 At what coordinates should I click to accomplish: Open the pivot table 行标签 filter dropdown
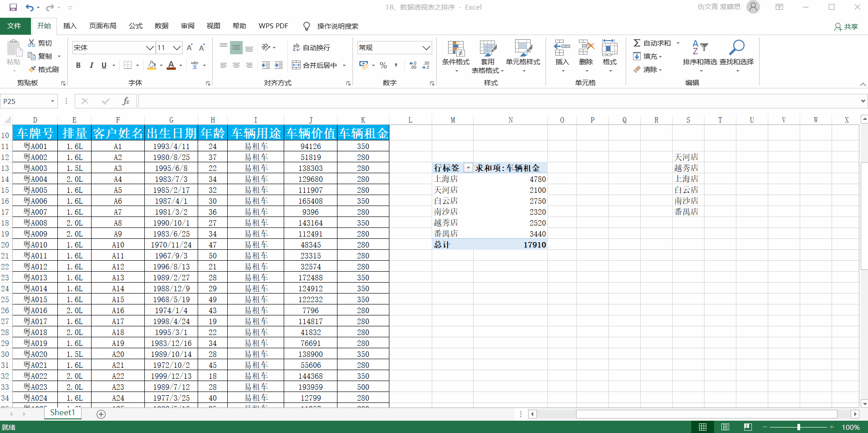click(x=468, y=168)
